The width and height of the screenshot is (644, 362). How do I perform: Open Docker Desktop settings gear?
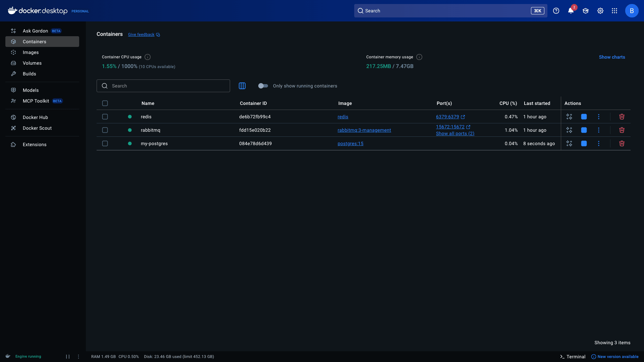pos(600,11)
